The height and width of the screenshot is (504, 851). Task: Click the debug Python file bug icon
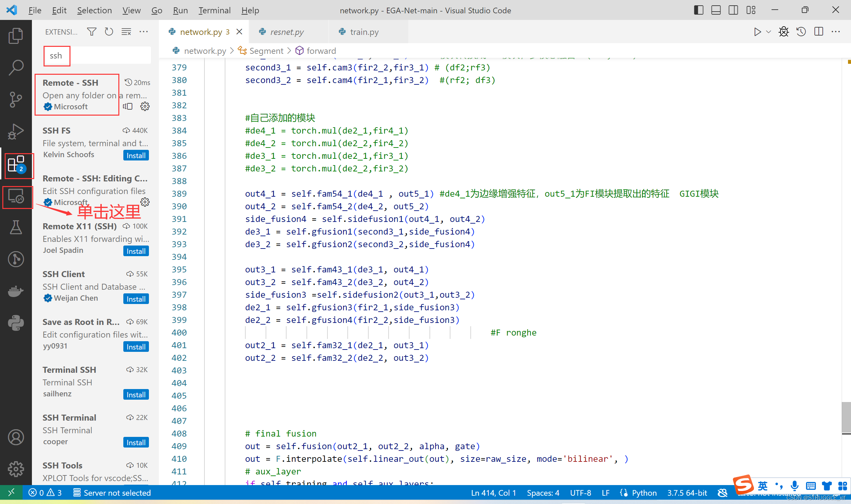pos(784,32)
